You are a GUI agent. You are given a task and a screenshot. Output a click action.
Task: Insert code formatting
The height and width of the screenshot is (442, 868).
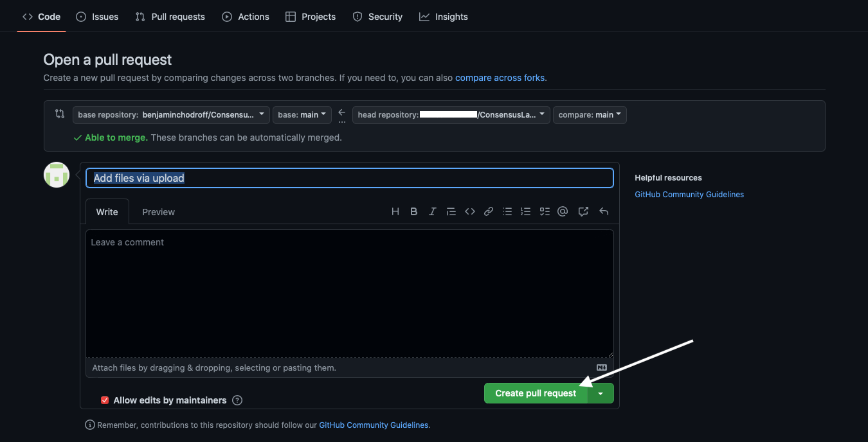470,211
